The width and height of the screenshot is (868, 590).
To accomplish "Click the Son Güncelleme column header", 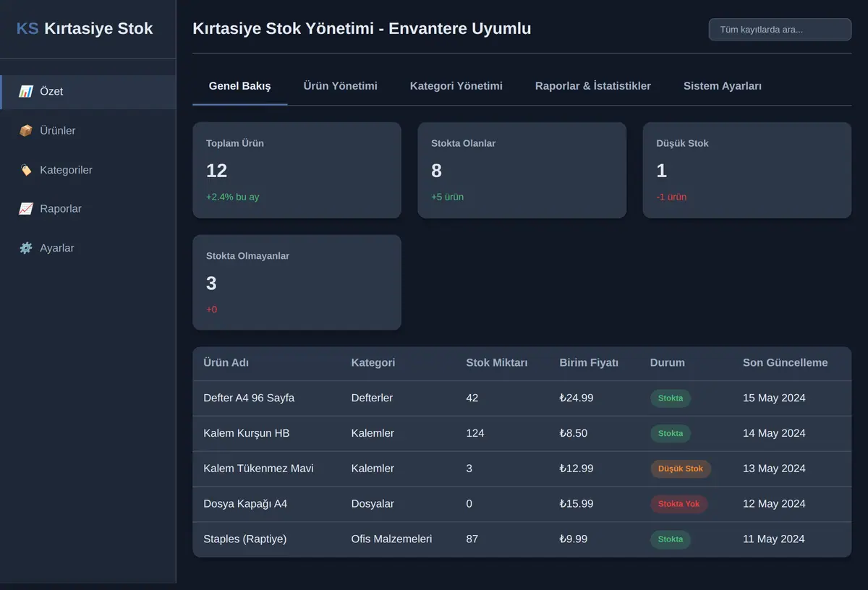I will [x=785, y=363].
